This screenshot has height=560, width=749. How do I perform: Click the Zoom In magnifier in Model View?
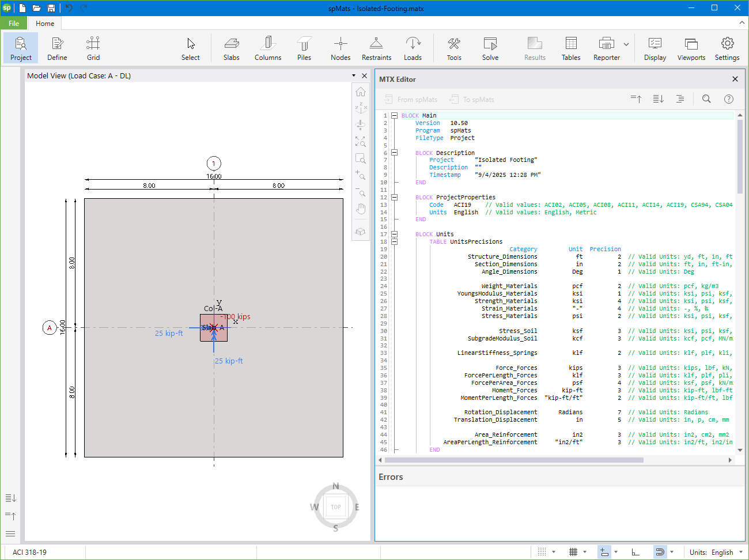point(360,175)
